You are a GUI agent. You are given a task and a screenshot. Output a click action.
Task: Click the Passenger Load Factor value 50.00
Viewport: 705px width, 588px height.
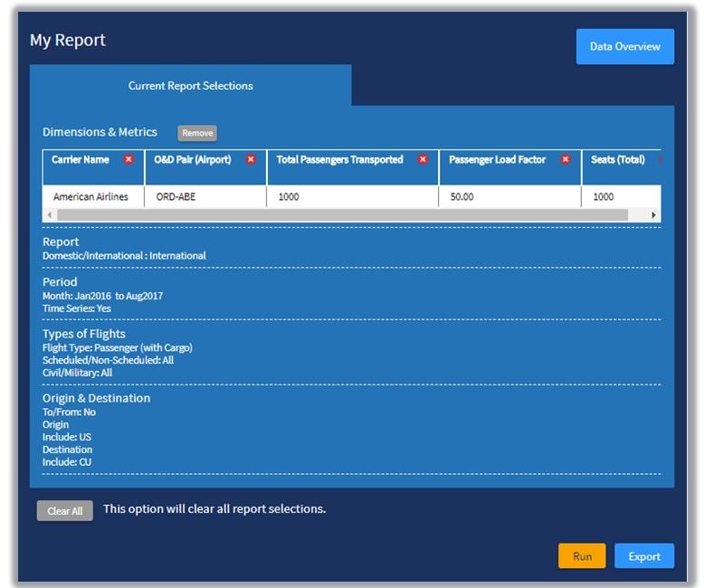[x=462, y=196]
